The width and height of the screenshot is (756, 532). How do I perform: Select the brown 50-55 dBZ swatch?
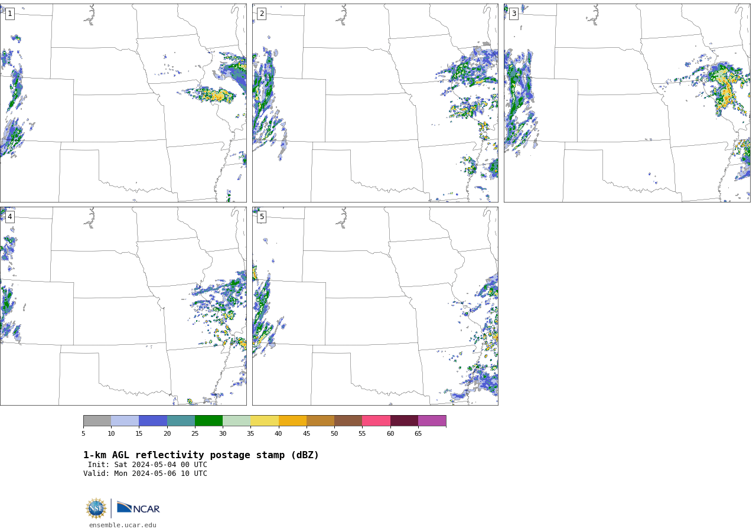pyautogui.click(x=348, y=420)
